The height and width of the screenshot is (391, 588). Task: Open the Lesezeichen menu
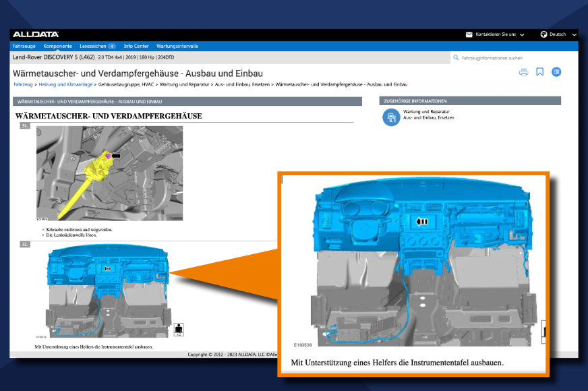tap(92, 46)
